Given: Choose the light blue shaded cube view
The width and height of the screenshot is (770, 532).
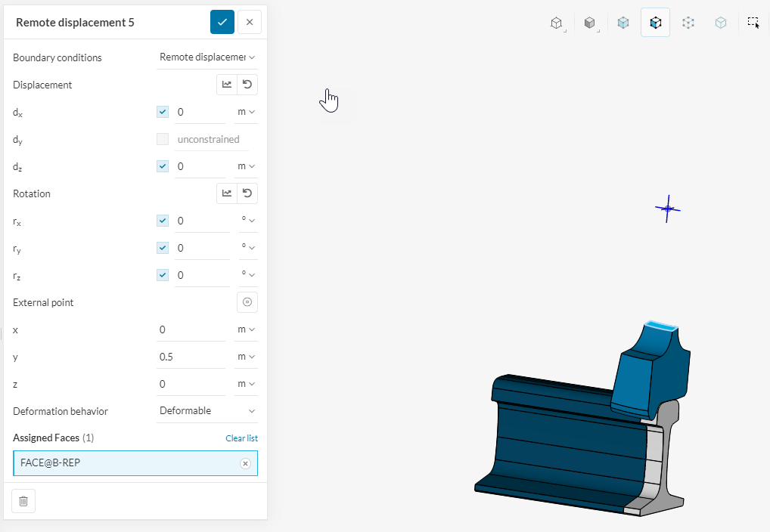Looking at the screenshot, I should tap(623, 23).
